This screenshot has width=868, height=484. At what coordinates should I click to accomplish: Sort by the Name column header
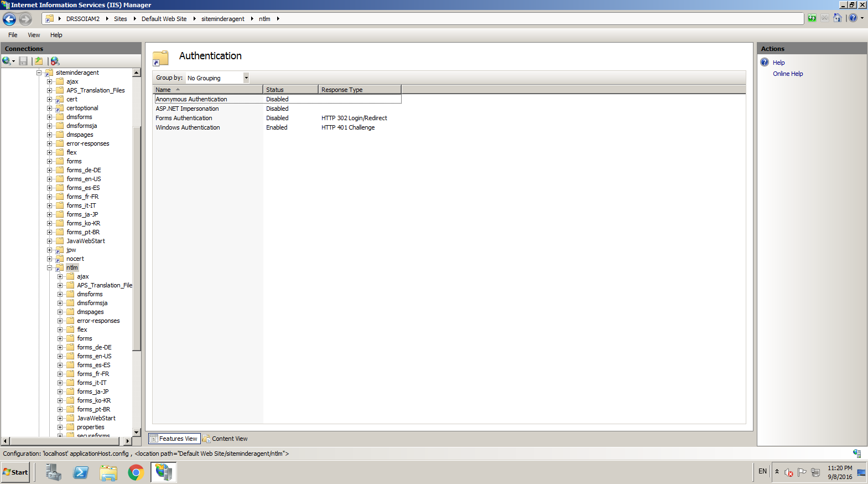pos(208,90)
